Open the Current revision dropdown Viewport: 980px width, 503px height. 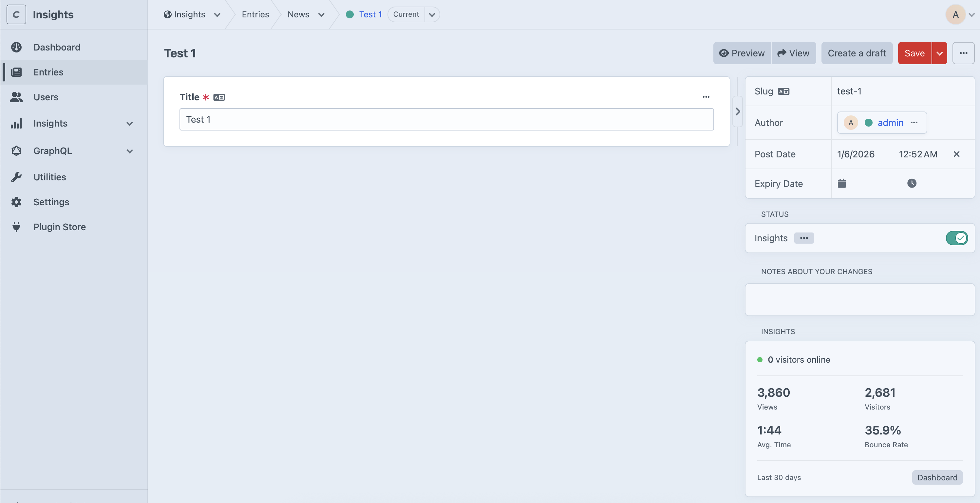(x=432, y=14)
